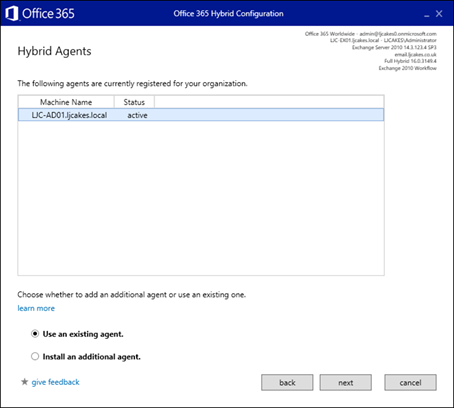Open the 'learn more' link

coord(36,308)
